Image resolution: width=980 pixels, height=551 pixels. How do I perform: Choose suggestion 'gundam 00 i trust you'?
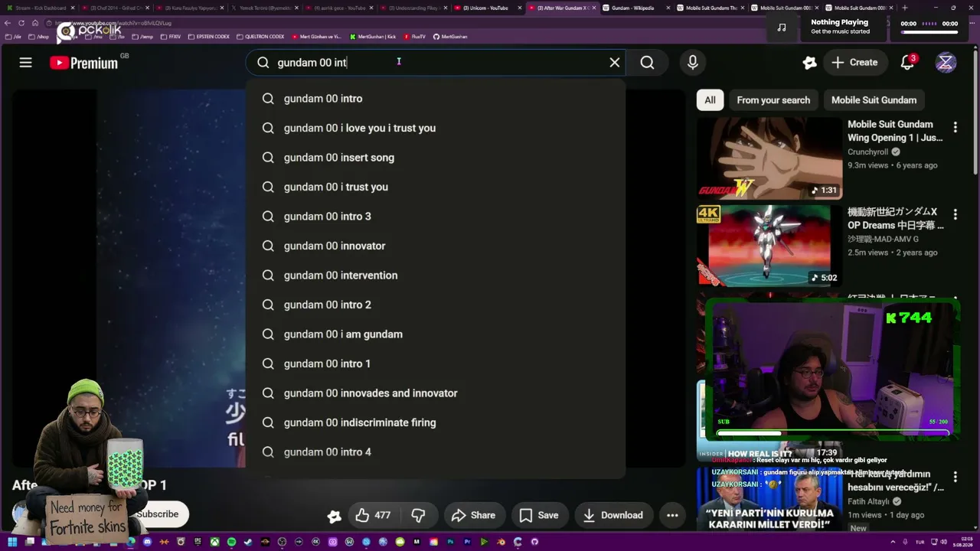[436, 187]
